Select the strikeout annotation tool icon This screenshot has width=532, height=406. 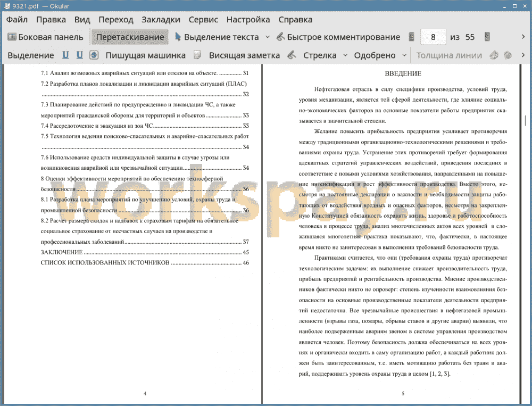pyautogui.click(x=94, y=55)
